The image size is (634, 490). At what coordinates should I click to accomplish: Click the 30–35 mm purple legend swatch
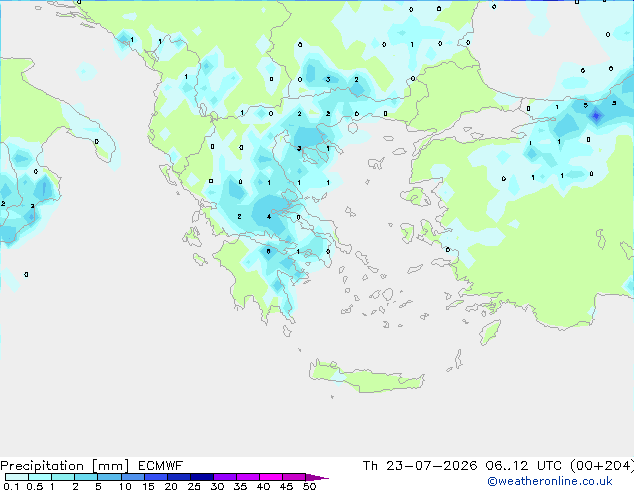224,477
